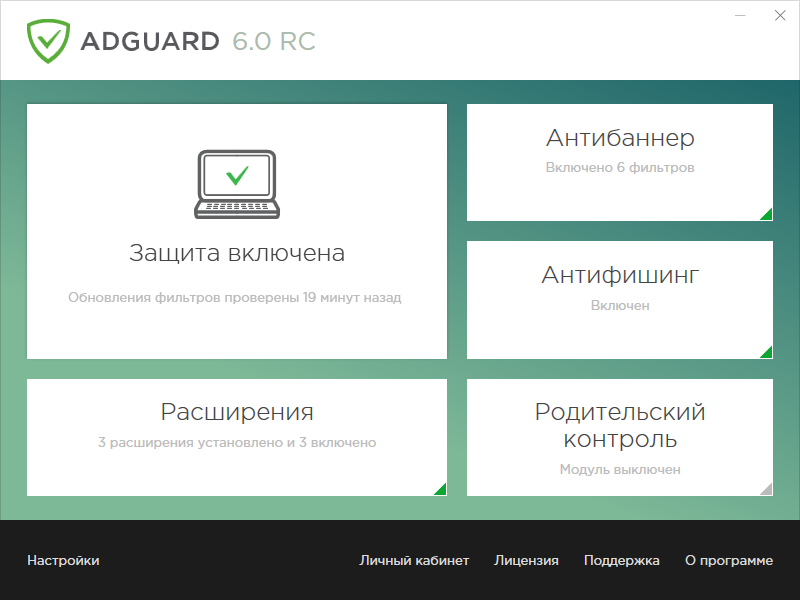Screen dimensions: 800x600
Task: Click the Adguard shield logo
Action: (x=48, y=41)
